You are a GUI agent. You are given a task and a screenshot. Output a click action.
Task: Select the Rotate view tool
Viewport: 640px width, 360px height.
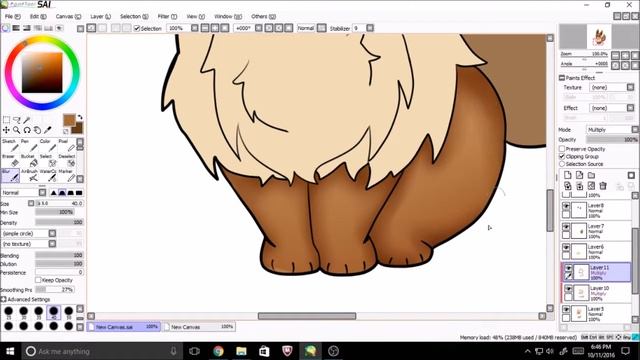(27, 130)
